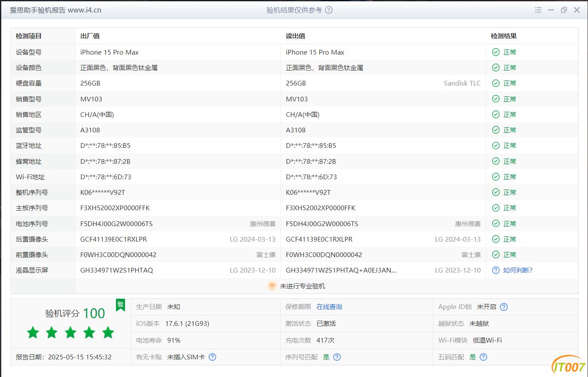Screen dimensions: 588x377
Task: Click the Sandisk TLC storage label
Action: pos(462,83)
